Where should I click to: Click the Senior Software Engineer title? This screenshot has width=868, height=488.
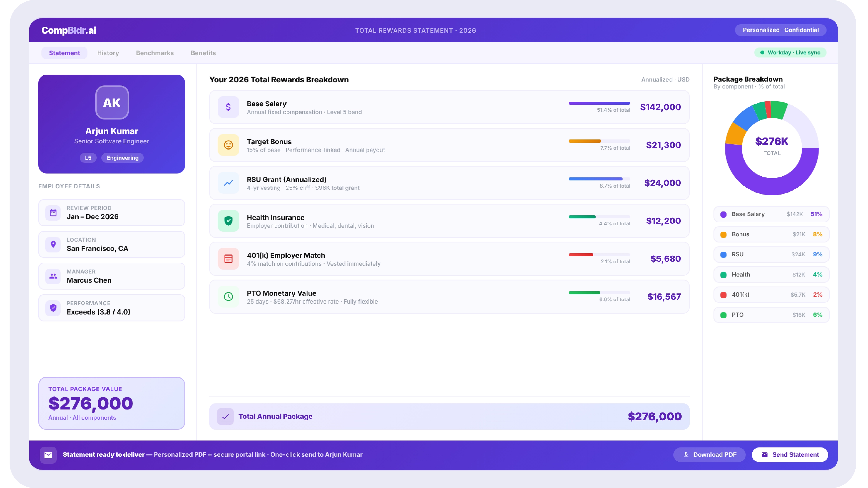coord(112,141)
